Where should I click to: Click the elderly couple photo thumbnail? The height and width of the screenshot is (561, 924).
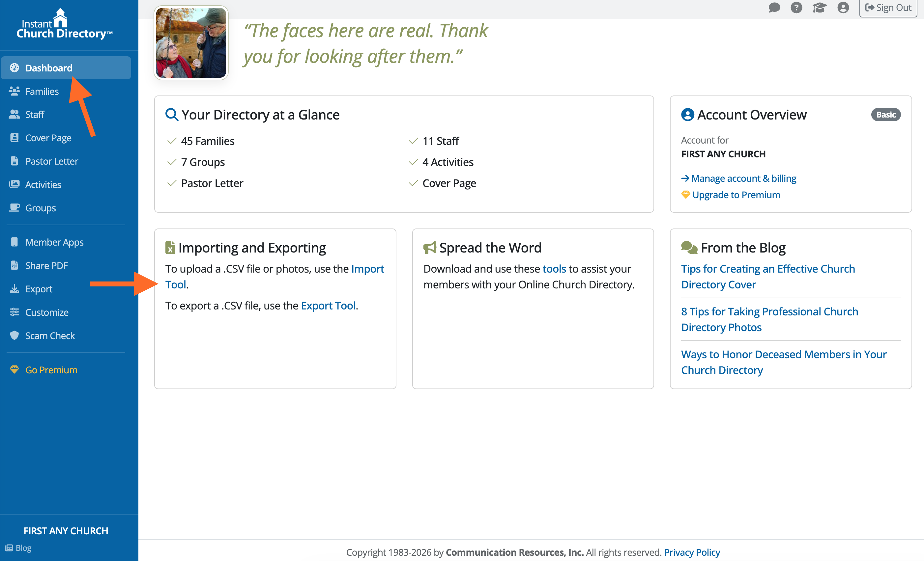[191, 43]
